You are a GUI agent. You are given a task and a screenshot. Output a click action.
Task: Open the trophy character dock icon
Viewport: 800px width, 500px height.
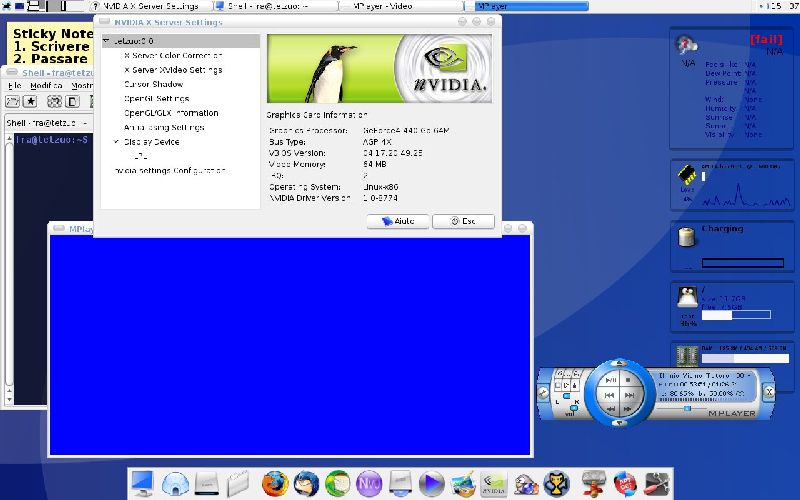556,484
